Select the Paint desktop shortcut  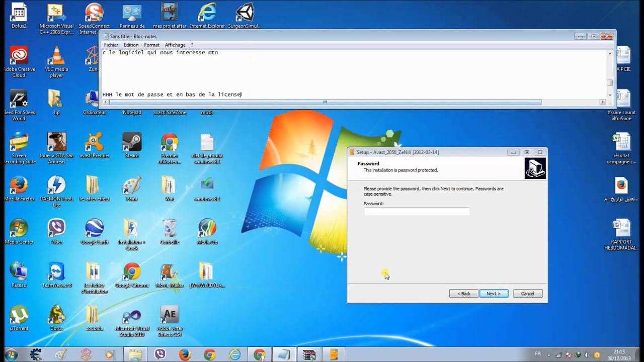coord(132,189)
